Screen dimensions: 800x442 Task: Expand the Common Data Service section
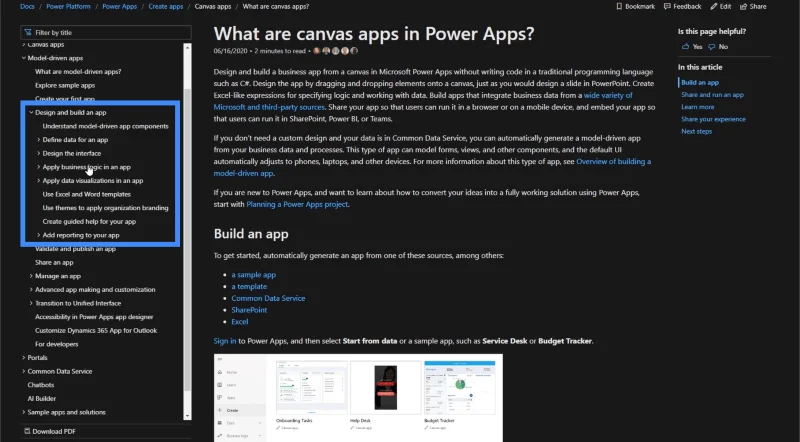point(23,371)
